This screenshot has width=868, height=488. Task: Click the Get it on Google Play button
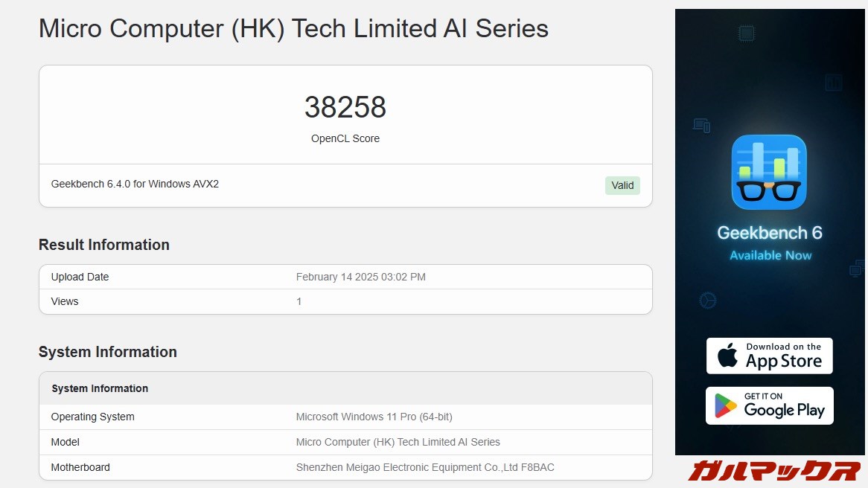(769, 405)
